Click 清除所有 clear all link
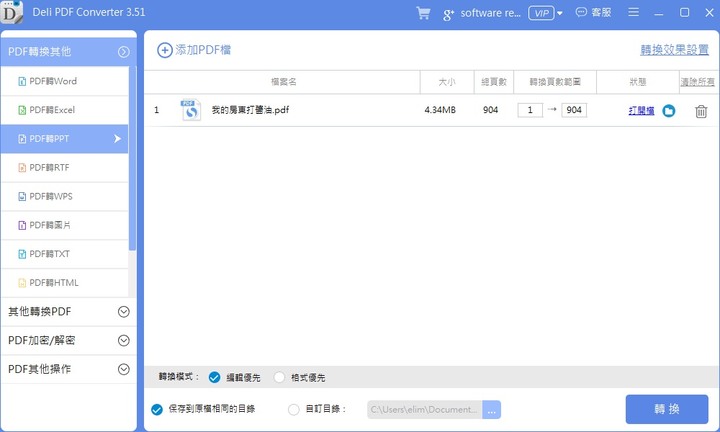The image size is (720, 432). (x=698, y=82)
